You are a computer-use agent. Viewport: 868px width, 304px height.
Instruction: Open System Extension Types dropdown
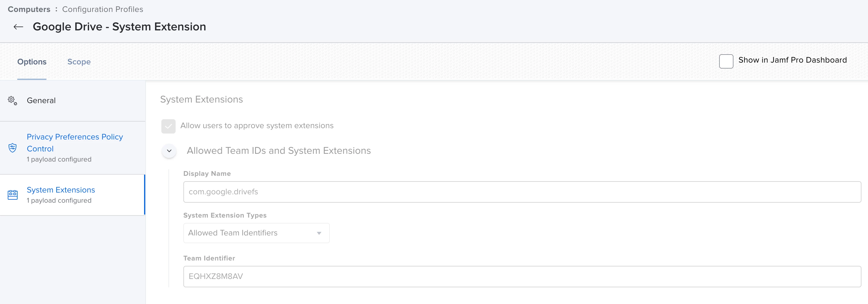pyautogui.click(x=256, y=233)
